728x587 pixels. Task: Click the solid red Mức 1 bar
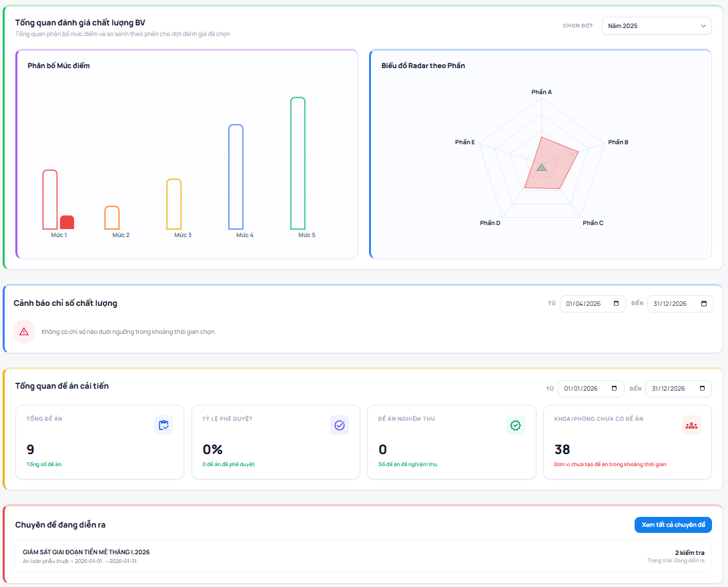[67, 222]
